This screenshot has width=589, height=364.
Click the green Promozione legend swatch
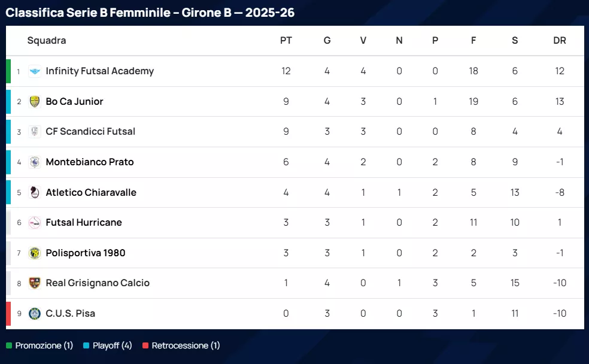(9, 345)
